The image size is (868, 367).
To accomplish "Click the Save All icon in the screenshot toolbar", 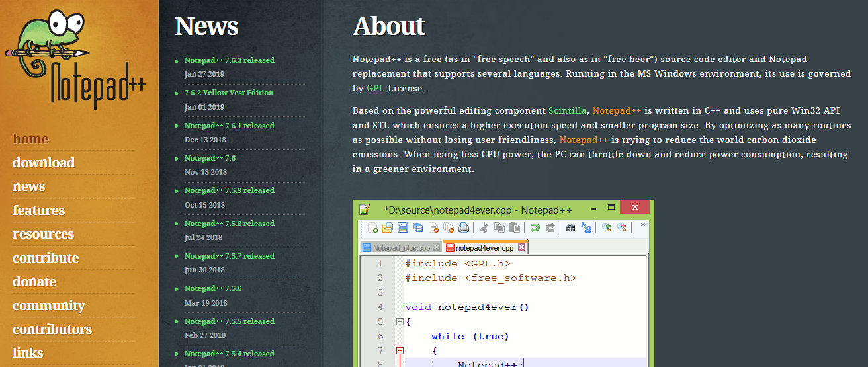I will click(x=418, y=228).
